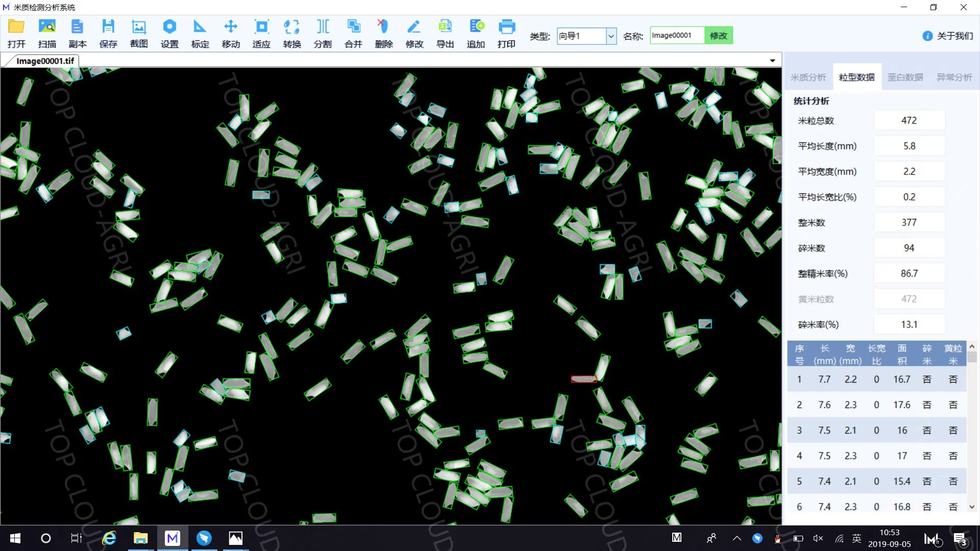980x551 pixels.
Task: Export data with 导出 icon
Action: [x=445, y=34]
